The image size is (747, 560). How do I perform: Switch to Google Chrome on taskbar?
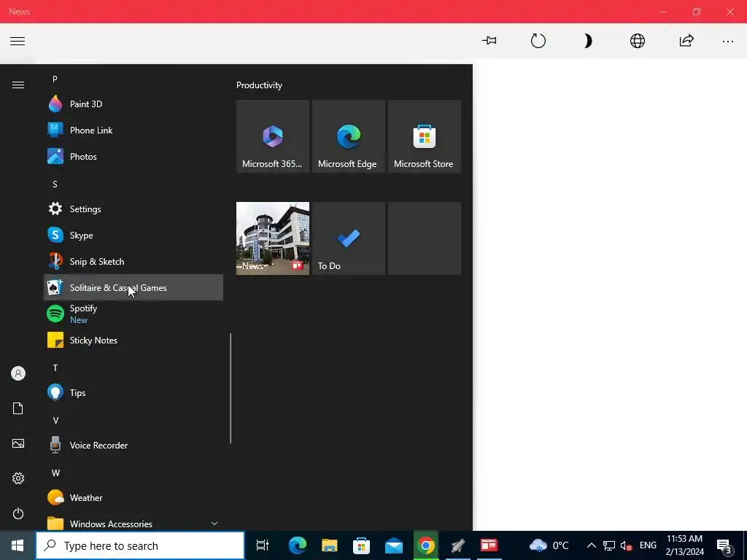426,545
